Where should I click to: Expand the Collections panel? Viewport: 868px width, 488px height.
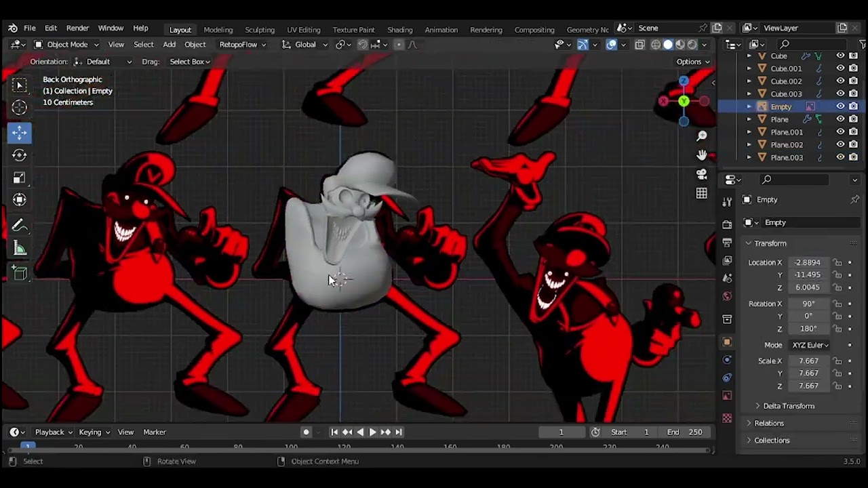[x=771, y=441]
